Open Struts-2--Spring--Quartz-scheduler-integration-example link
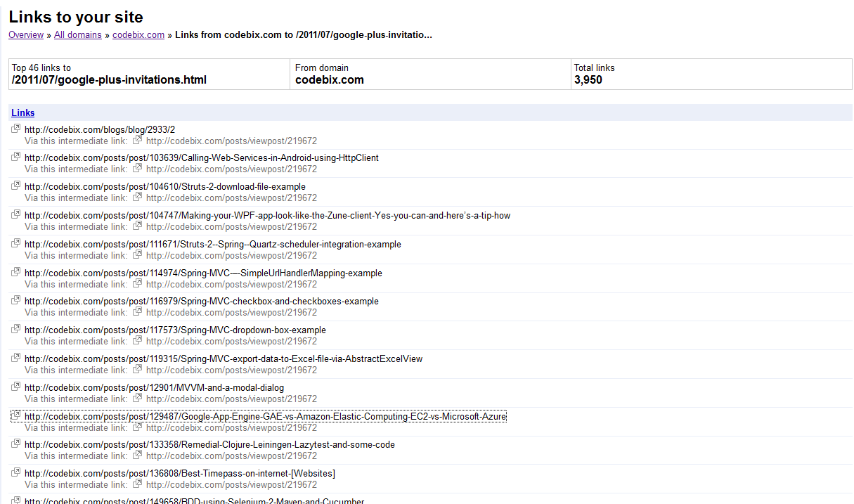 coord(213,245)
